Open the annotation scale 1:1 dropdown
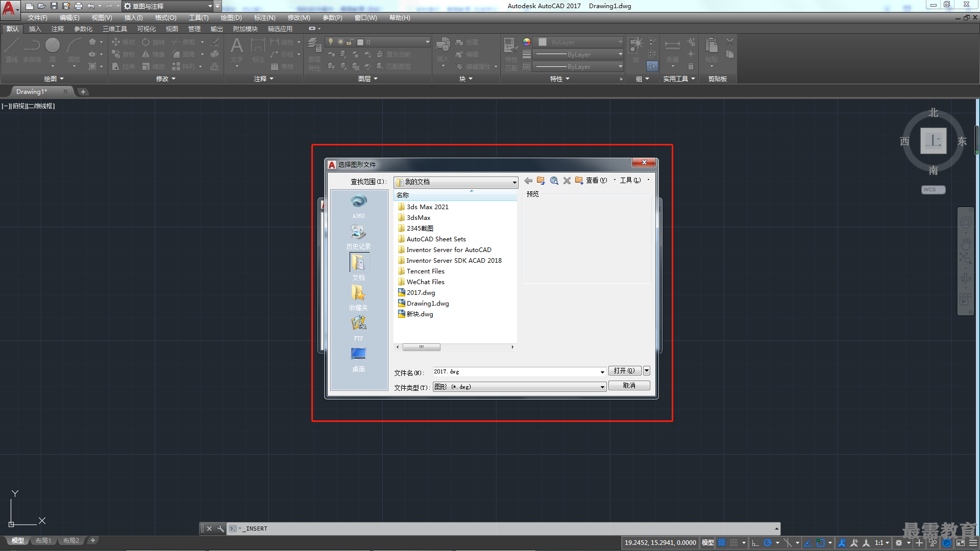The image size is (980, 551). [882, 543]
